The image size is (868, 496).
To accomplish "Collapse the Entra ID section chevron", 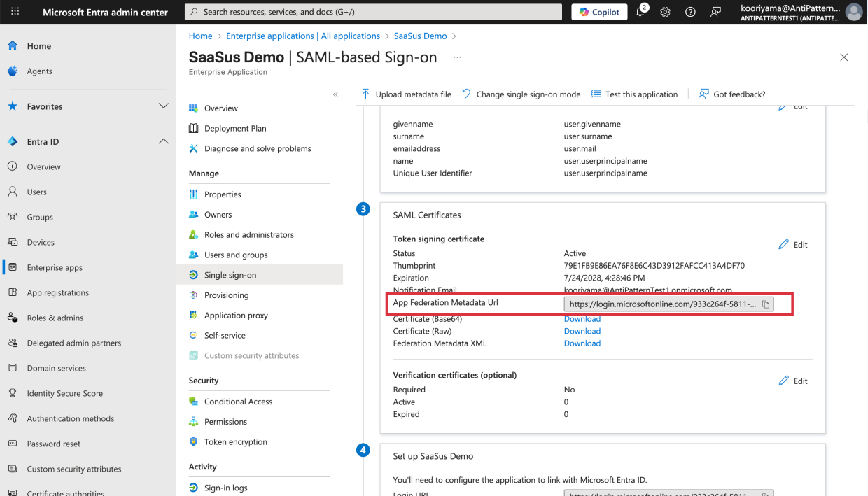I will (163, 141).
